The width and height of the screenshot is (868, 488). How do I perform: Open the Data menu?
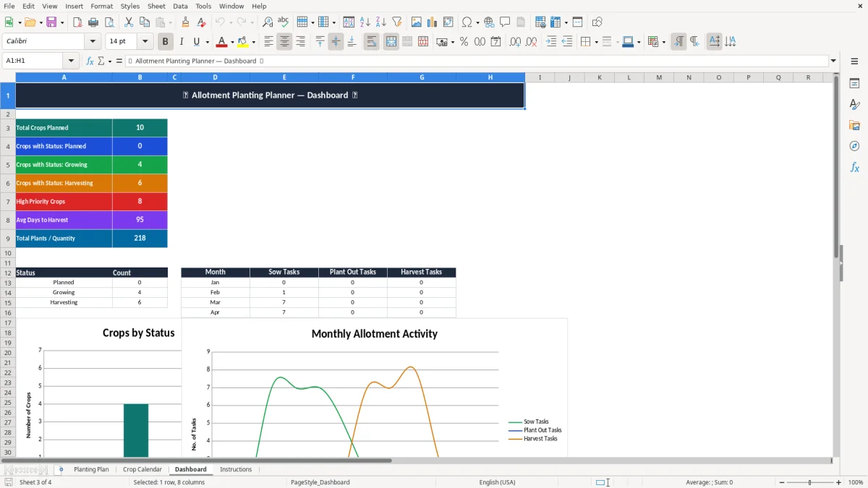pyautogui.click(x=180, y=6)
